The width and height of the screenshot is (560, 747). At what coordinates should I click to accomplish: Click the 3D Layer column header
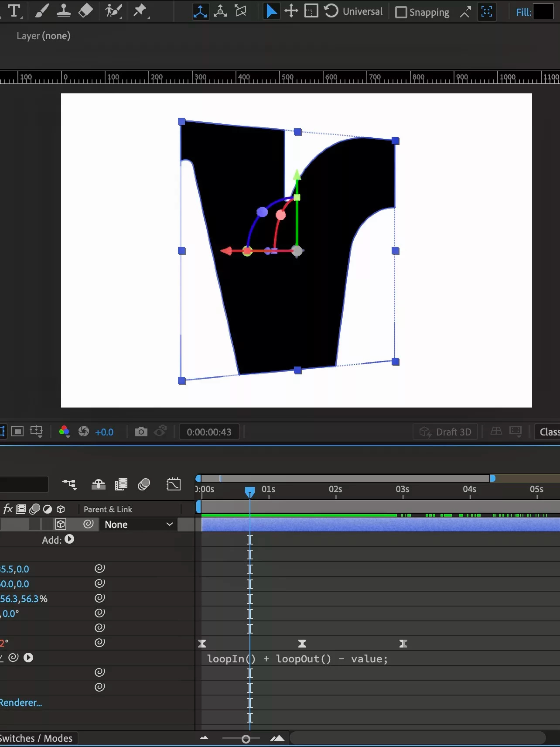[x=61, y=509]
